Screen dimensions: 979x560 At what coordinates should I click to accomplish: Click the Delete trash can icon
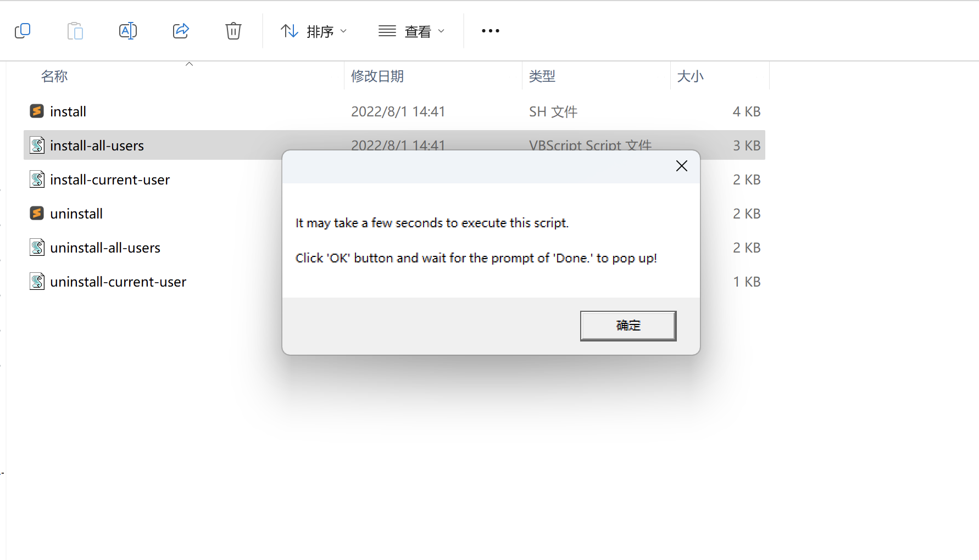point(233,31)
